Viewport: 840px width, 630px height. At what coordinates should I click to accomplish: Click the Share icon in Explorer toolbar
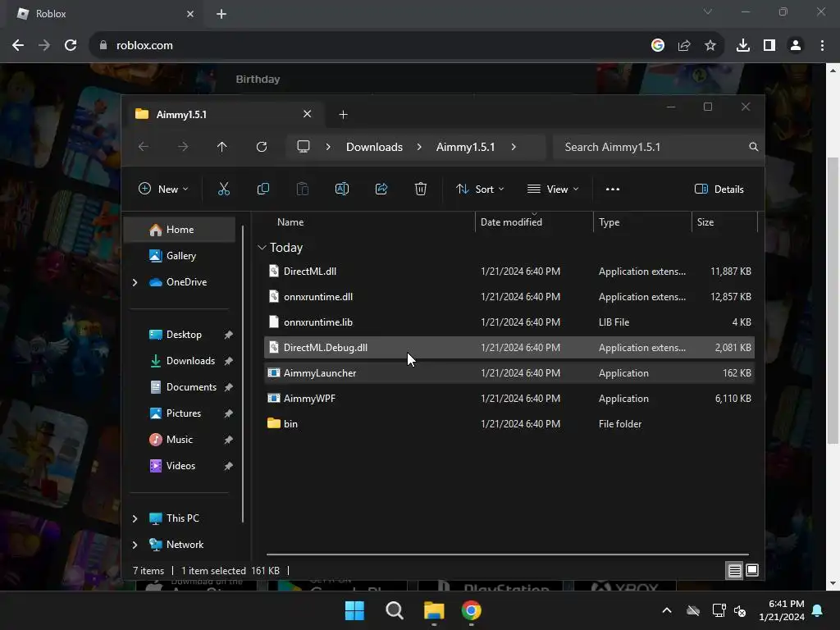coord(381,189)
